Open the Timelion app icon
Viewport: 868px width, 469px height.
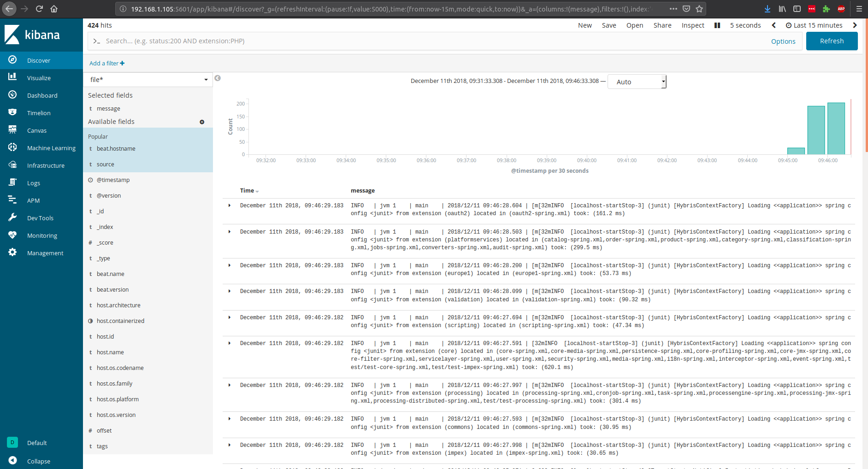coord(12,112)
